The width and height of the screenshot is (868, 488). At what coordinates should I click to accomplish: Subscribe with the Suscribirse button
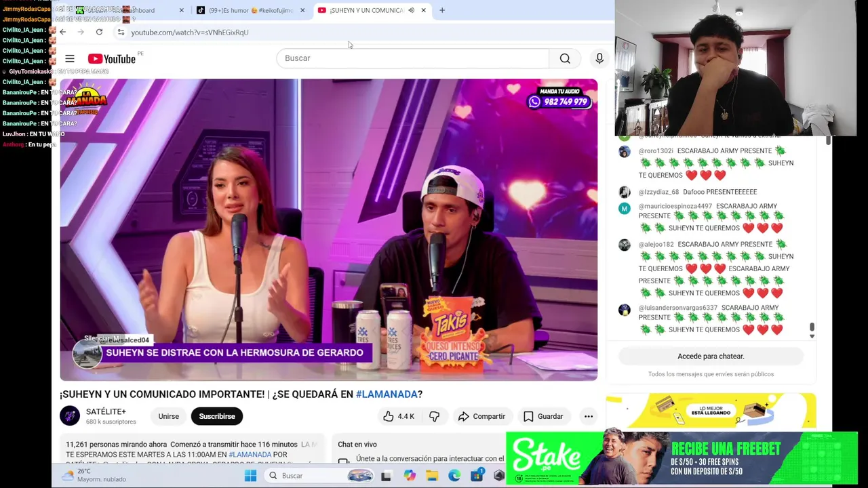point(217,416)
